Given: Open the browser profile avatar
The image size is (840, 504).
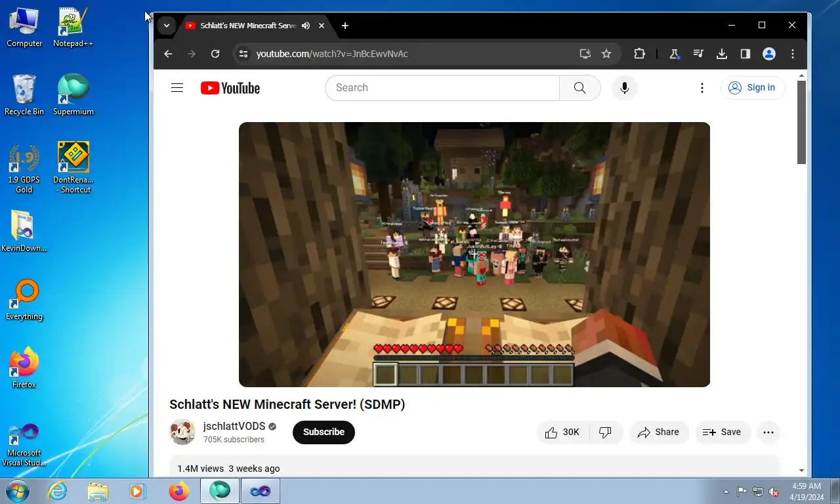Looking at the screenshot, I should [x=769, y=54].
